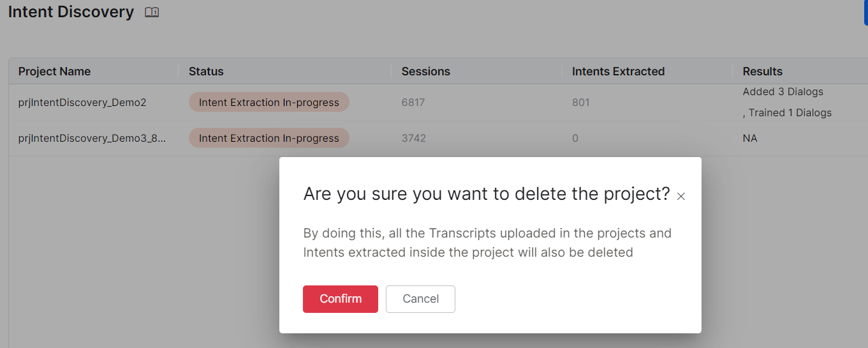Click the Sessions column header

point(425,72)
